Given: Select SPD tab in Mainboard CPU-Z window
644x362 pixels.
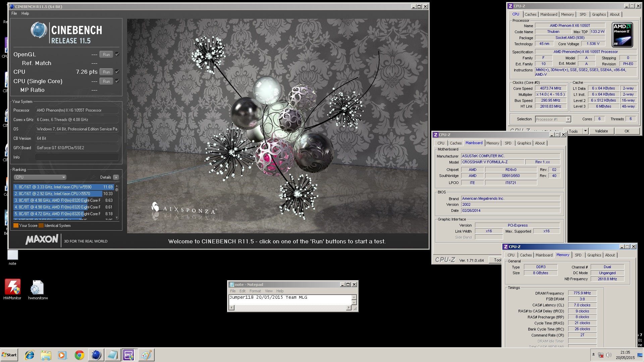Looking at the screenshot, I should click(x=508, y=143).
